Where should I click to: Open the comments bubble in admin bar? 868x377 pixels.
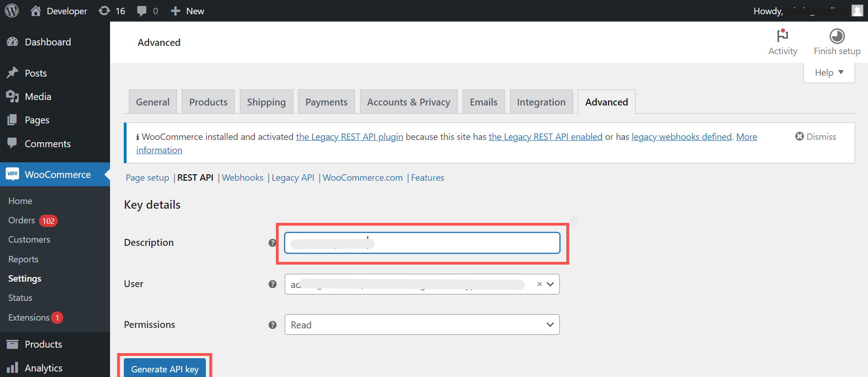tap(147, 11)
